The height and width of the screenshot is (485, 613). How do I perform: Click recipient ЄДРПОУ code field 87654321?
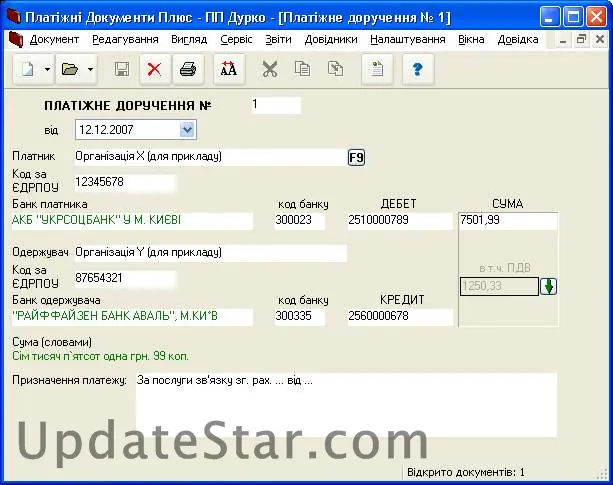[125, 279]
